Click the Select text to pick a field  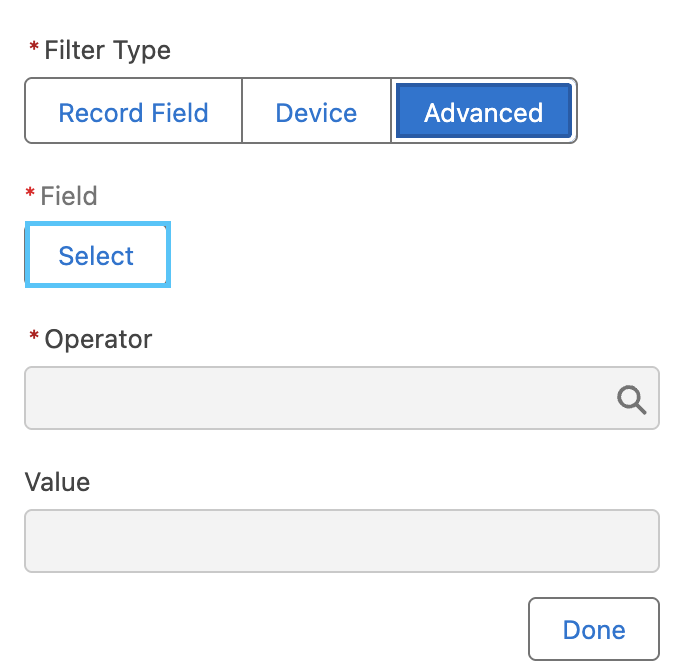(x=96, y=256)
